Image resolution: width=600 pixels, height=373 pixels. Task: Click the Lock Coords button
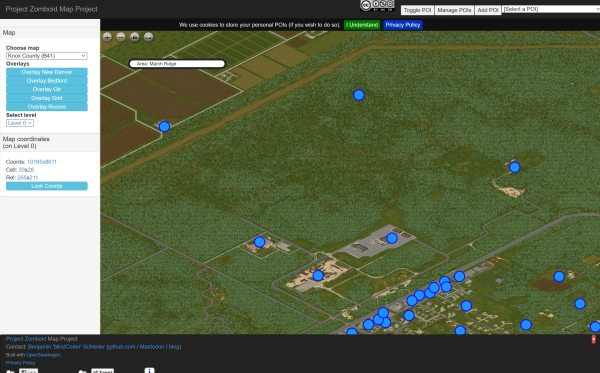click(47, 186)
